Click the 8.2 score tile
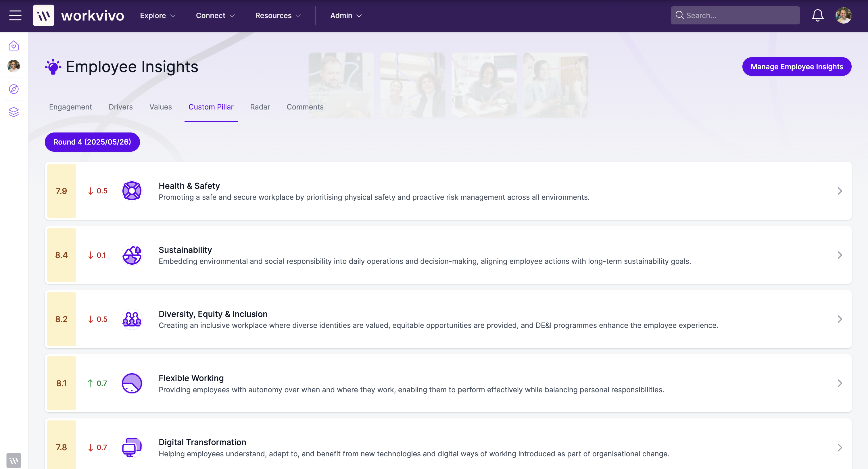This screenshot has height=469, width=868. (x=61, y=319)
